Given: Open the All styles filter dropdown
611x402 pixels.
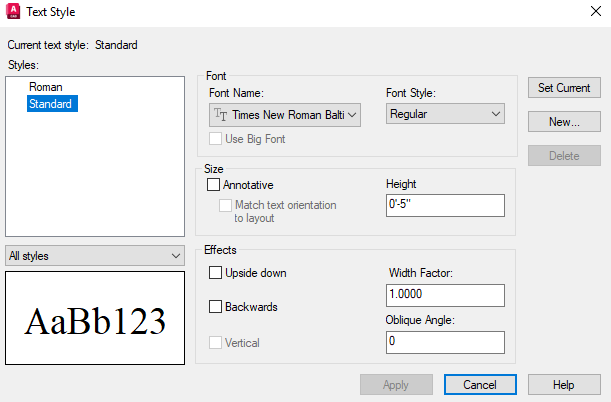Looking at the screenshot, I should (95, 256).
